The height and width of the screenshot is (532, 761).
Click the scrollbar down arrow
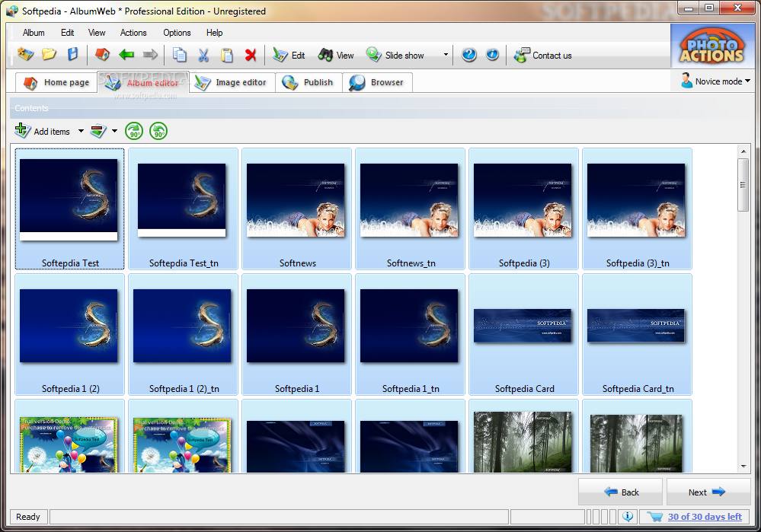click(x=743, y=467)
